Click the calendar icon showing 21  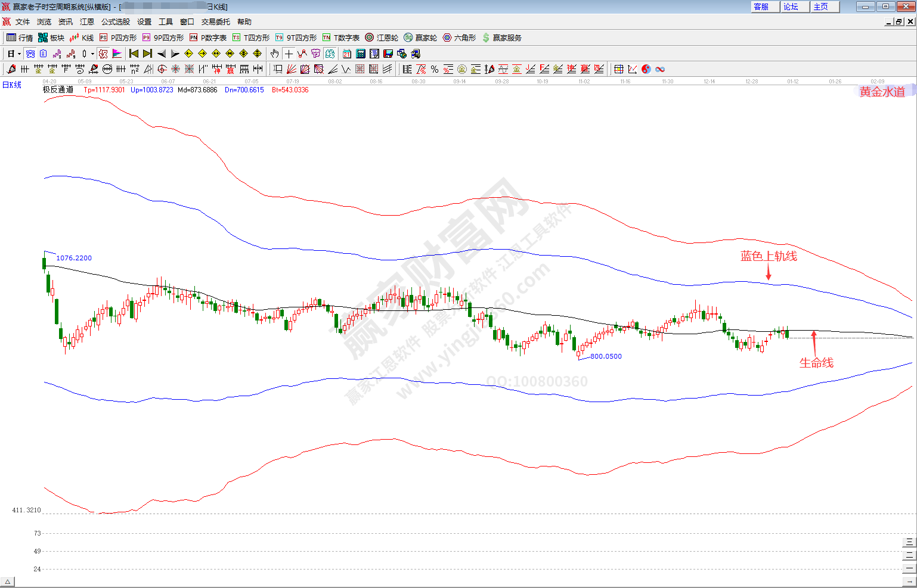click(346, 54)
